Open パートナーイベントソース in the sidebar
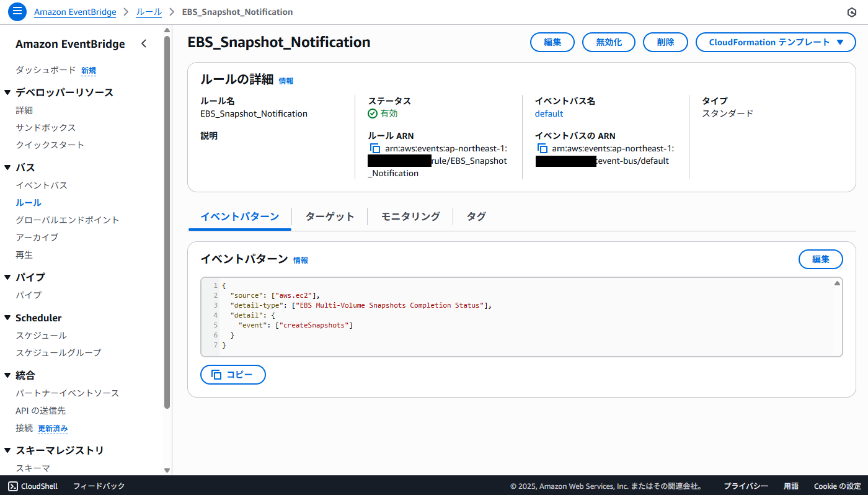The image size is (868, 495). (x=67, y=393)
